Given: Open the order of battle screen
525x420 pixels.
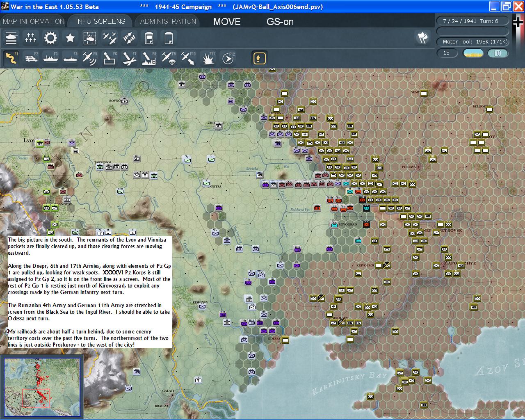Looking at the screenshot, I should (11, 38).
